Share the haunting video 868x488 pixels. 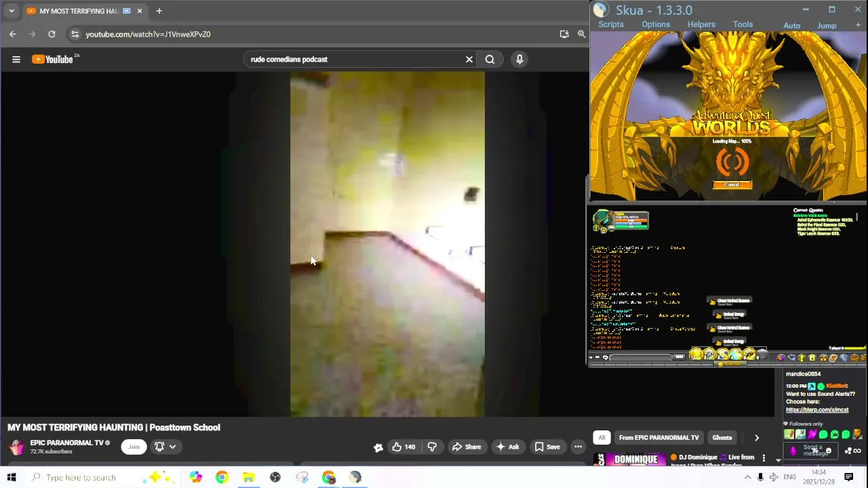[467, 447]
